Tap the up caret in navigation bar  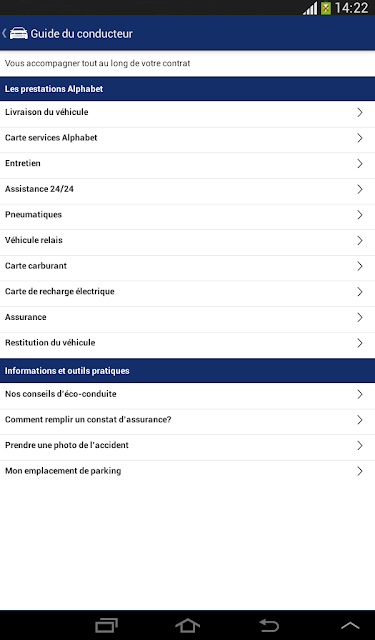tap(350, 626)
